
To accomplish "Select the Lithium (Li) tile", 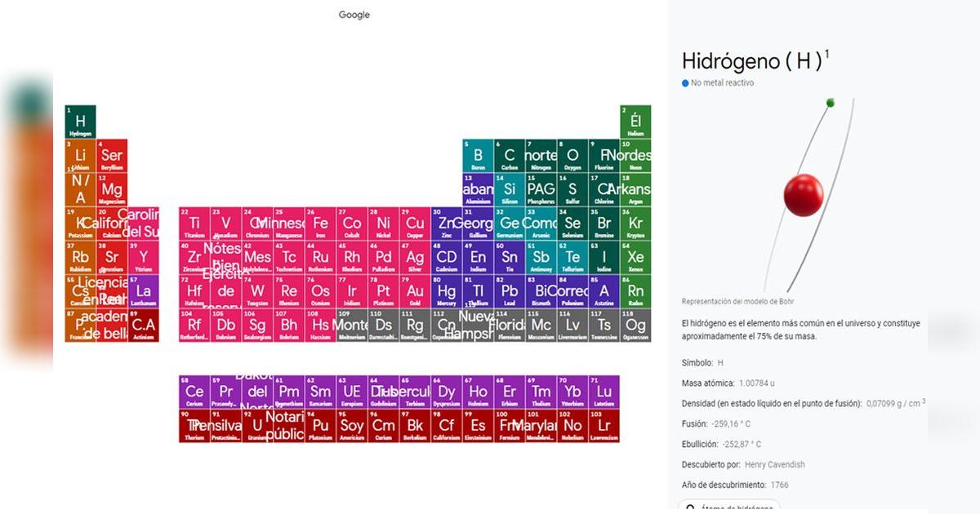I will click(80, 155).
